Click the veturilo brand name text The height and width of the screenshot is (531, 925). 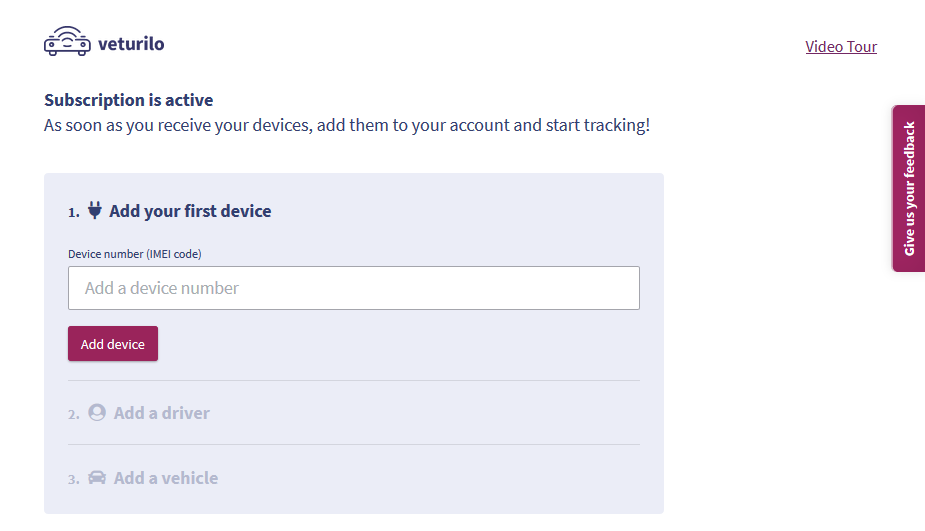click(x=131, y=44)
